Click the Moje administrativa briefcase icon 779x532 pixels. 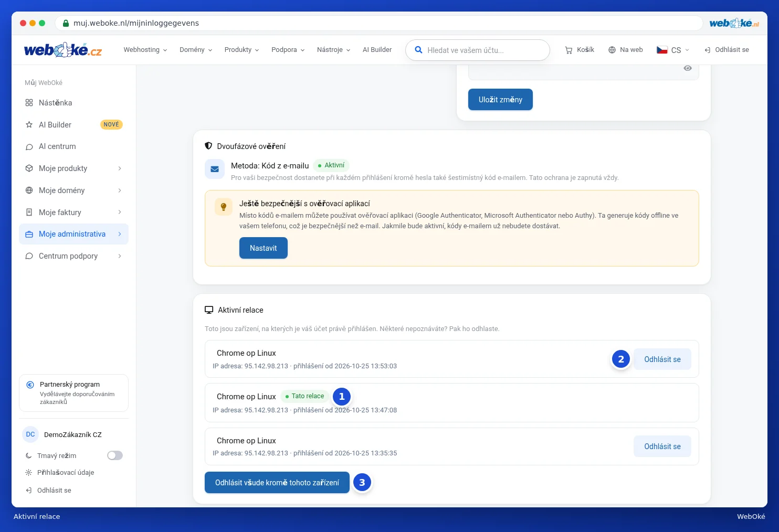[x=29, y=234]
